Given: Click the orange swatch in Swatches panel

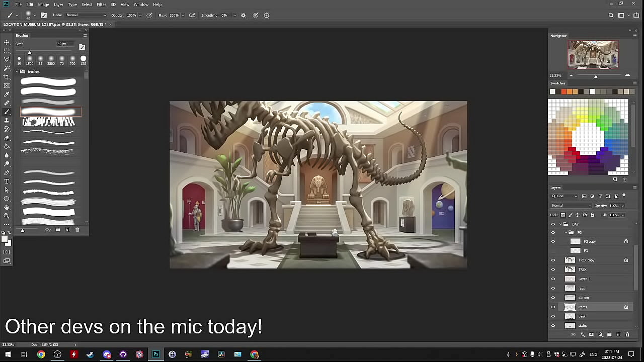Looking at the screenshot, I should [x=570, y=92].
